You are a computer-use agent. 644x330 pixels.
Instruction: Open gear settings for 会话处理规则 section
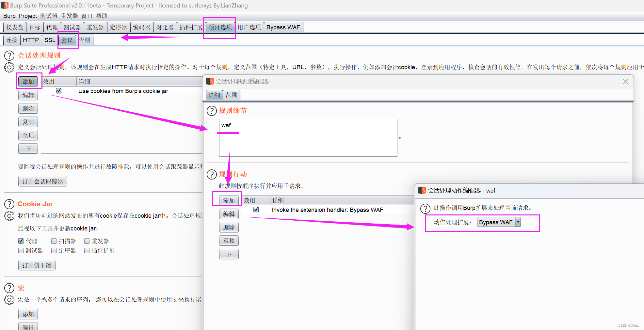click(9, 67)
